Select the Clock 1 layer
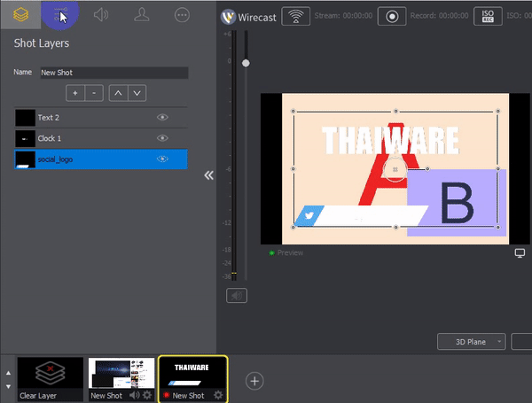The height and width of the screenshot is (403, 532). (x=101, y=138)
